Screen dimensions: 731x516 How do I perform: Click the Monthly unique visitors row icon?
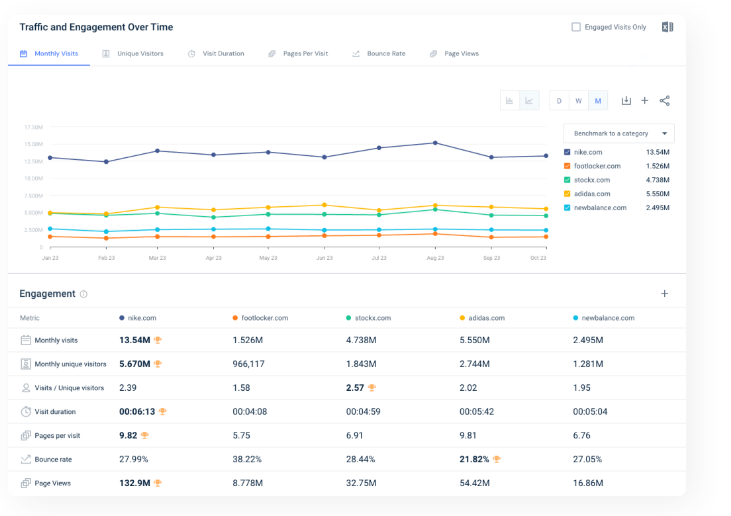tap(26, 364)
